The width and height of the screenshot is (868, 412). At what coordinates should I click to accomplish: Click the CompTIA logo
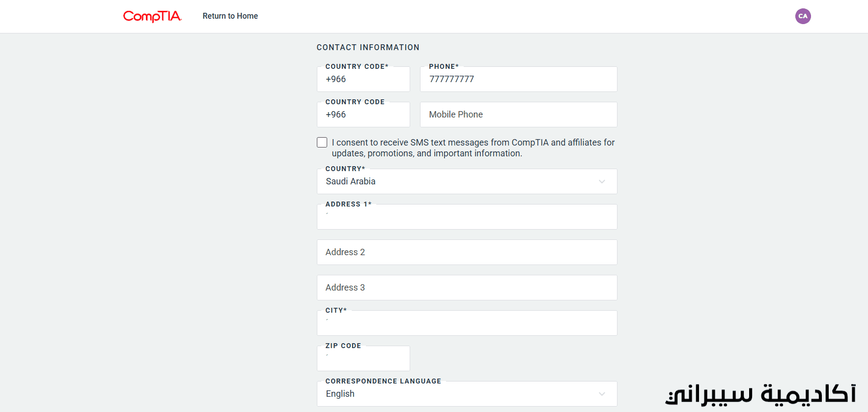pos(152,16)
